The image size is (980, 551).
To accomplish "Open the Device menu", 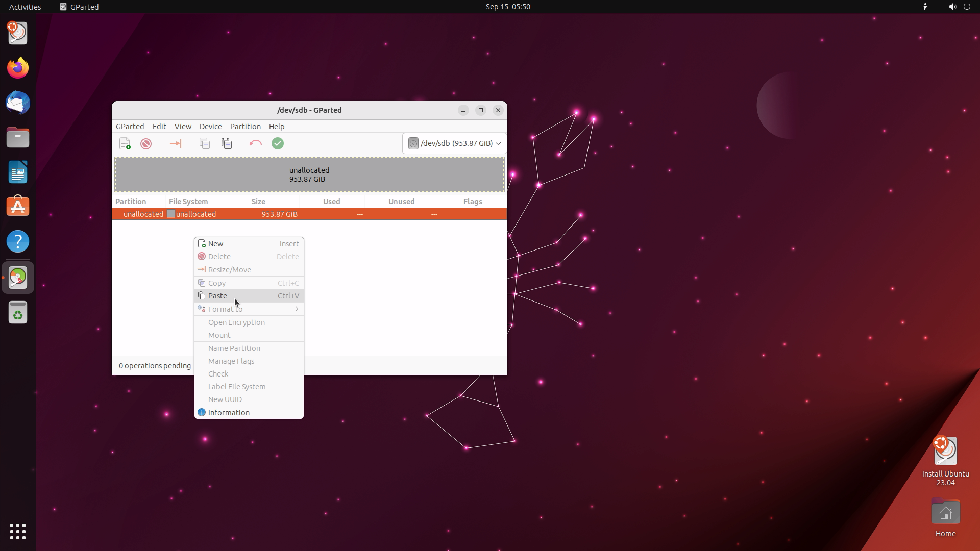I will (x=210, y=127).
